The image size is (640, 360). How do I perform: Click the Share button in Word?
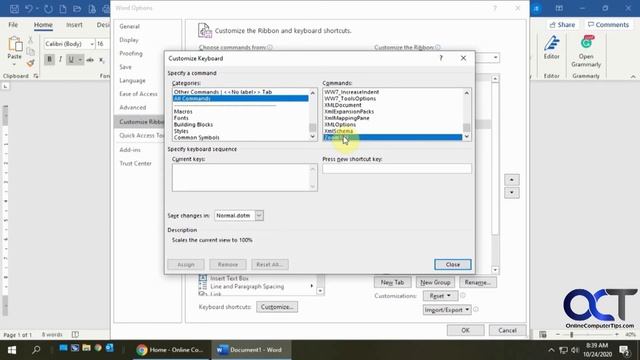coord(562,25)
